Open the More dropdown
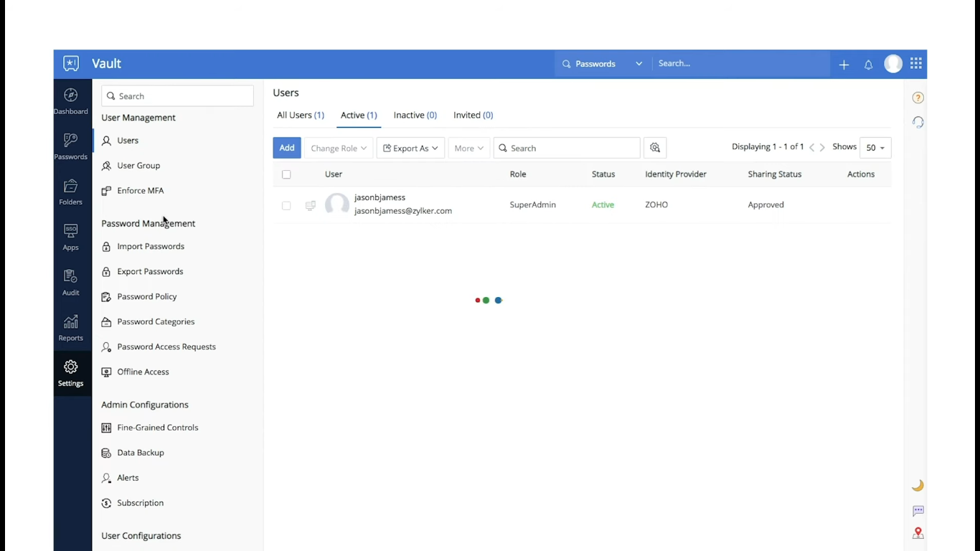Screen dimensions: 980x551 (x=468, y=148)
